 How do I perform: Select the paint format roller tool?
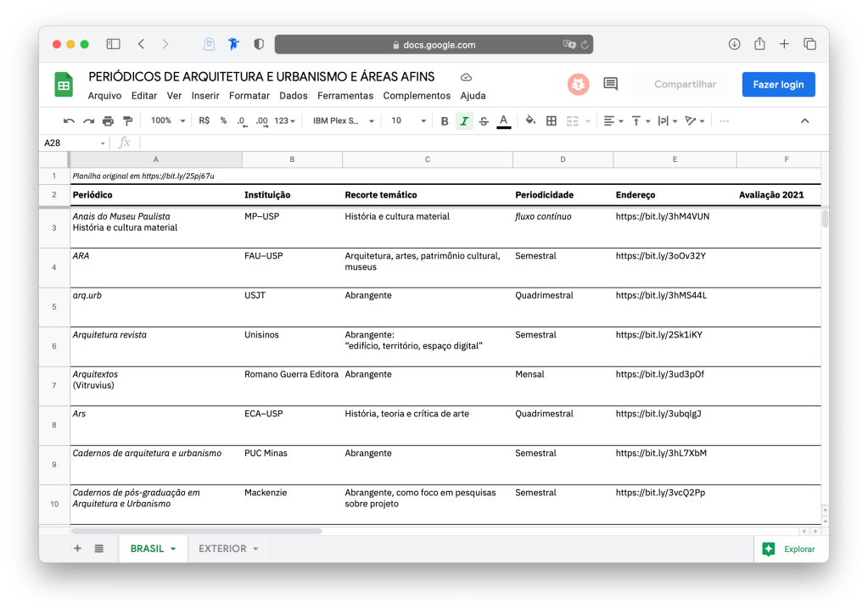[128, 121]
